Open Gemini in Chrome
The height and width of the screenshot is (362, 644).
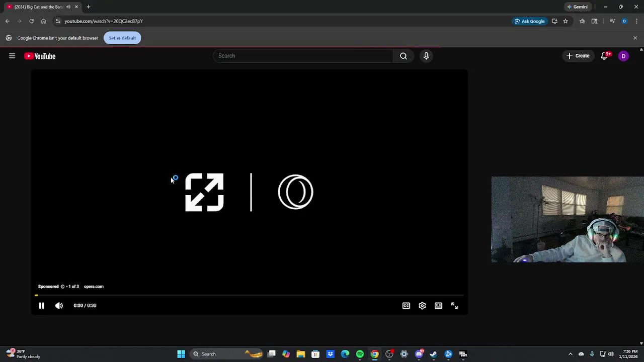578,7
